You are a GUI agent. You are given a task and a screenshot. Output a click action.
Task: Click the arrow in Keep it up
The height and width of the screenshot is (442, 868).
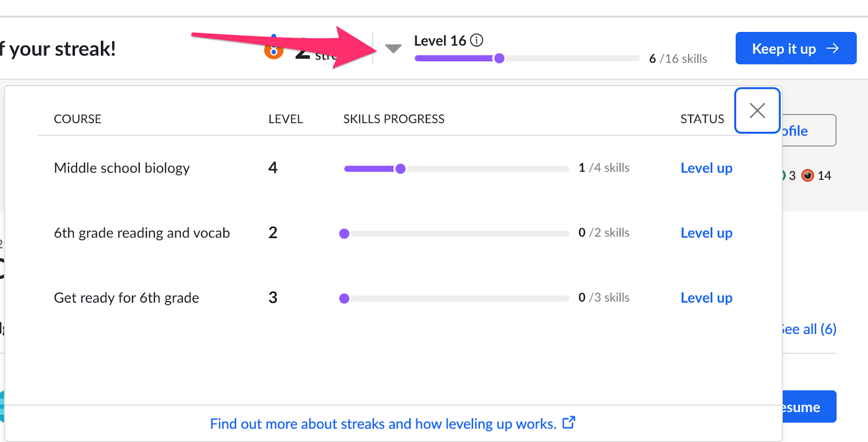tap(832, 49)
